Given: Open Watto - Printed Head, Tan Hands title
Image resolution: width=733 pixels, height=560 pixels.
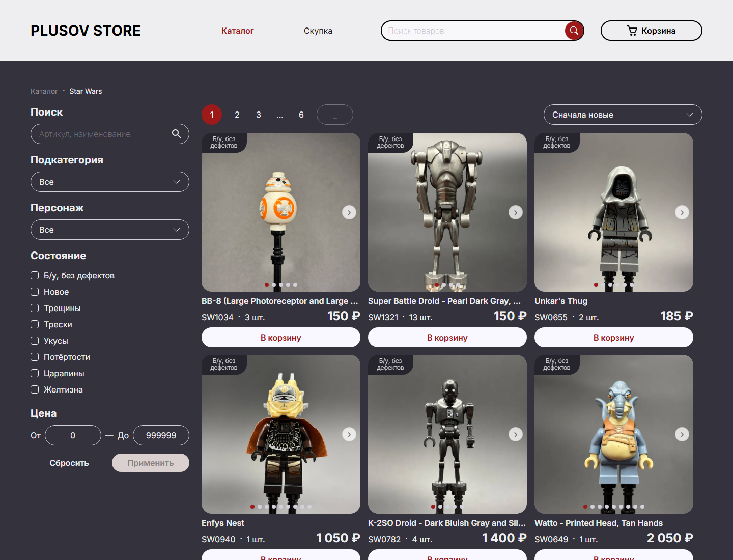Looking at the screenshot, I should click(599, 523).
